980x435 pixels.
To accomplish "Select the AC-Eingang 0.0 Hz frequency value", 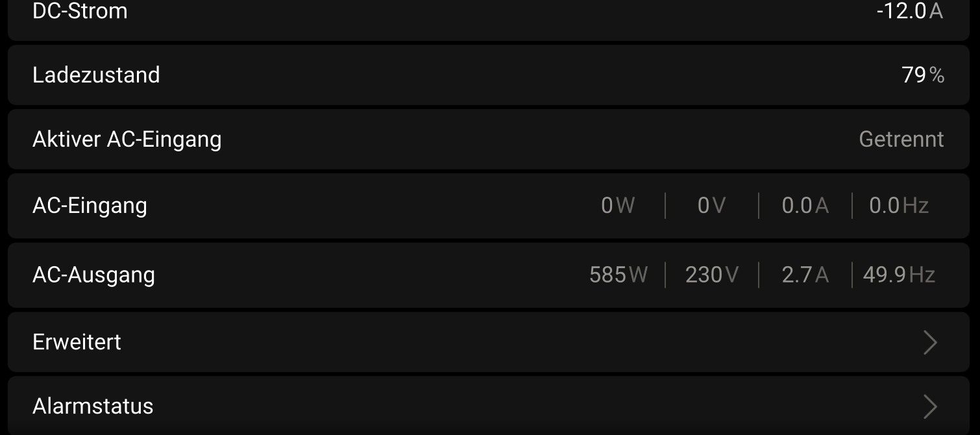I will (x=899, y=206).
